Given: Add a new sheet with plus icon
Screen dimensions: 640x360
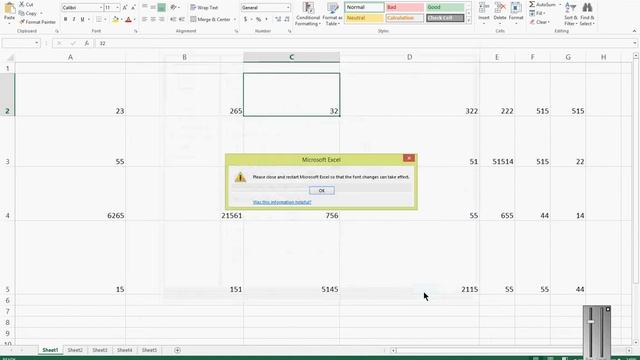Looking at the screenshot, I should point(177,350).
